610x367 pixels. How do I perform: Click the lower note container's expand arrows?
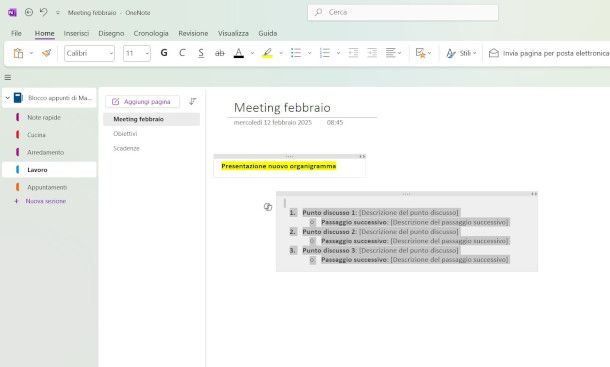(x=534, y=194)
